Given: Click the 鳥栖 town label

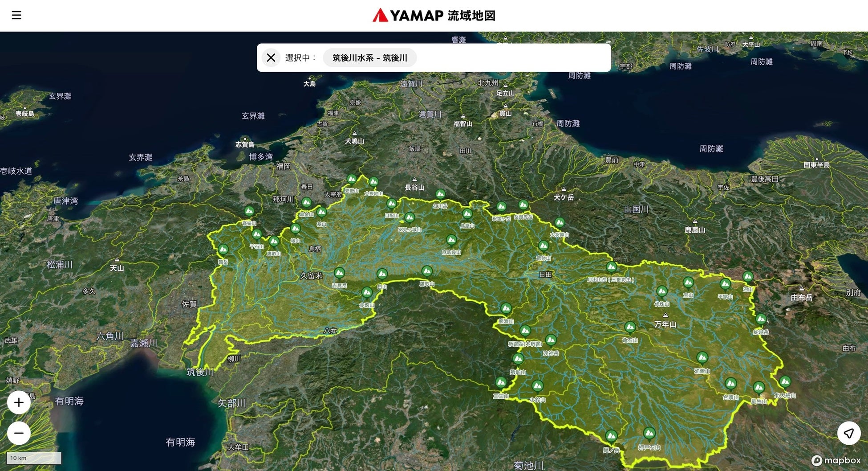Looking at the screenshot, I should (x=315, y=249).
